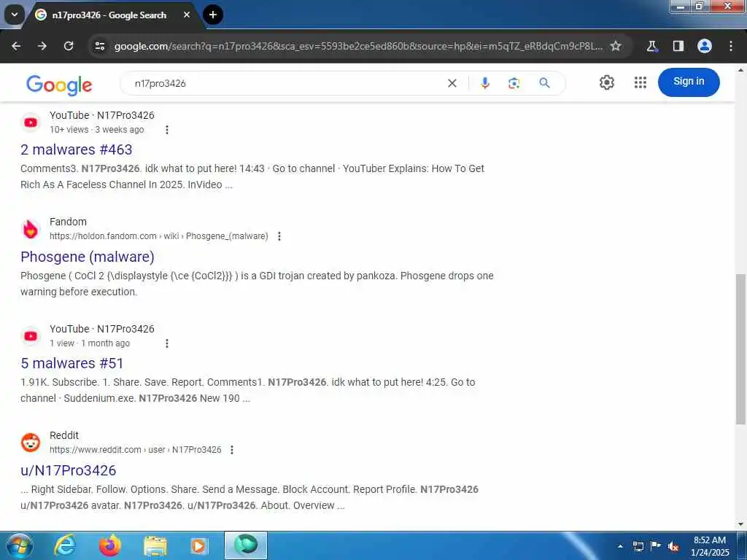Open Windows Media Player from taskbar
This screenshot has width=747, height=560.
pos(199,545)
